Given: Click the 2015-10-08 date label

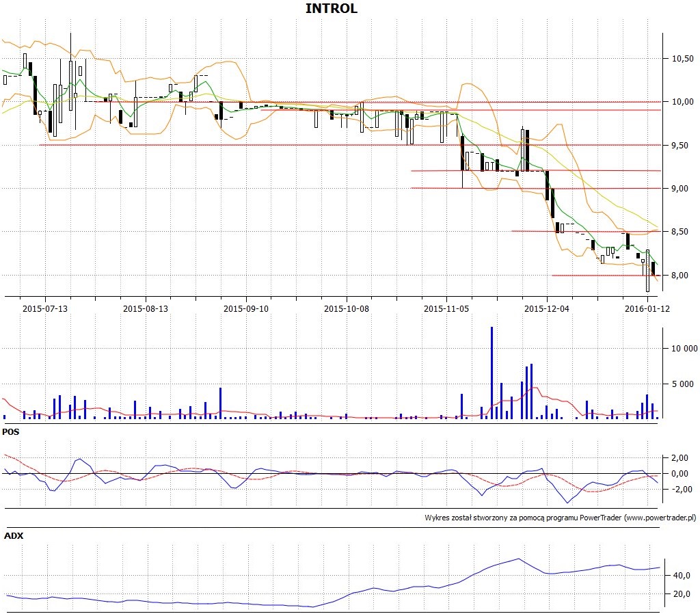Looking at the screenshot, I should pyautogui.click(x=347, y=308).
